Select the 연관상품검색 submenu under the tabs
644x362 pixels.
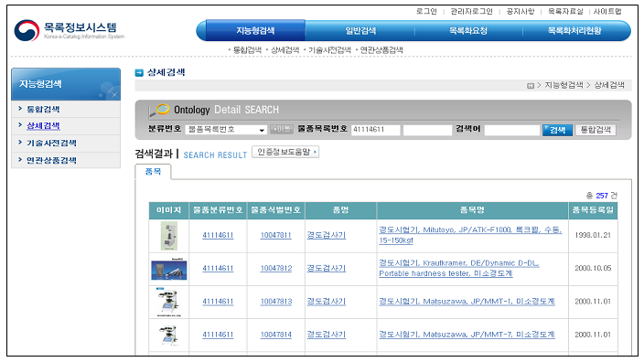pos(381,50)
